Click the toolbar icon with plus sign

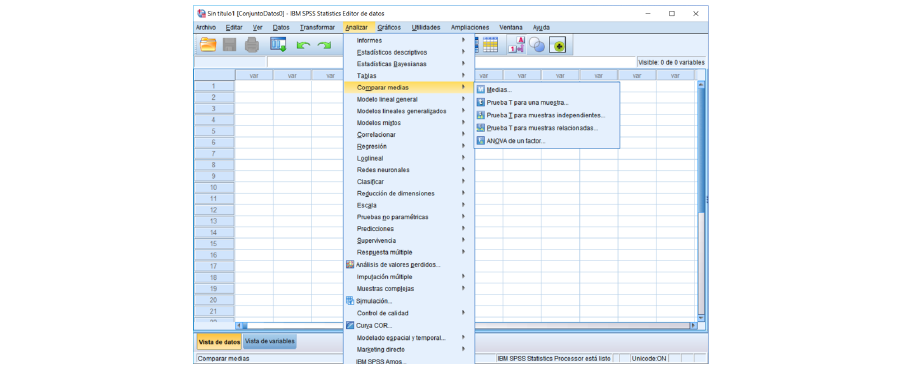[x=557, y=46]
